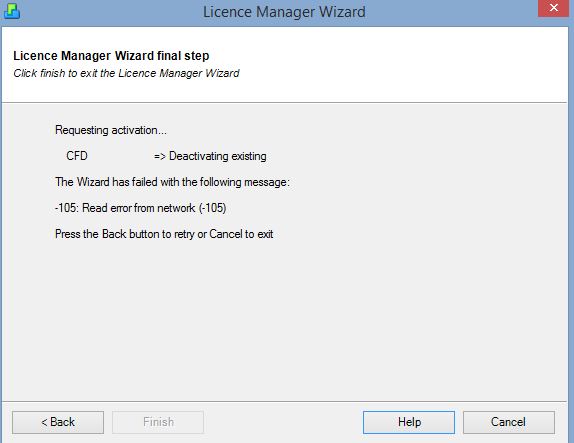Click empty space between Finish and Help buttons

pos(283,422)
